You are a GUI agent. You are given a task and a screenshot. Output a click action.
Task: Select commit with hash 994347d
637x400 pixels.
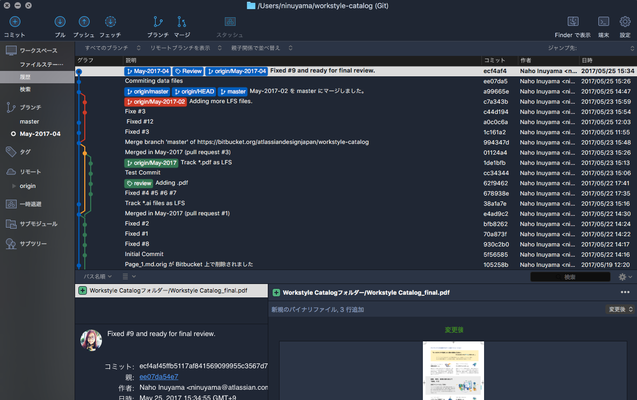[356, 142]
